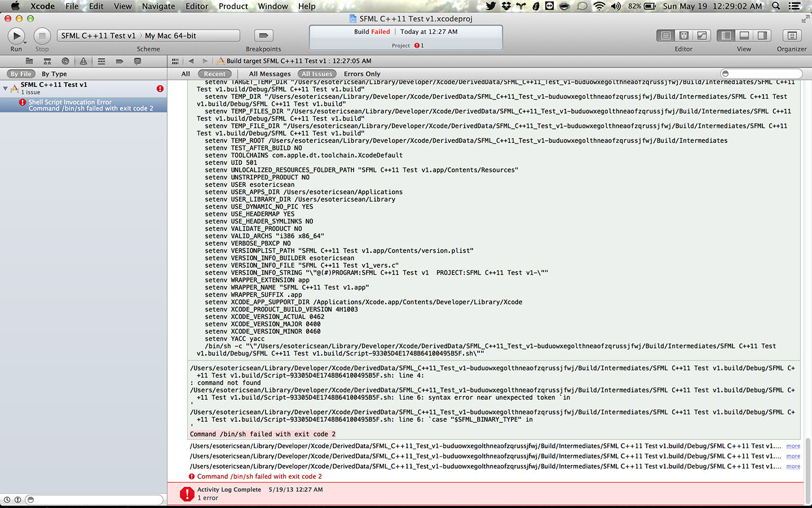Toggle the Utilities pane view button

point(762,36)
